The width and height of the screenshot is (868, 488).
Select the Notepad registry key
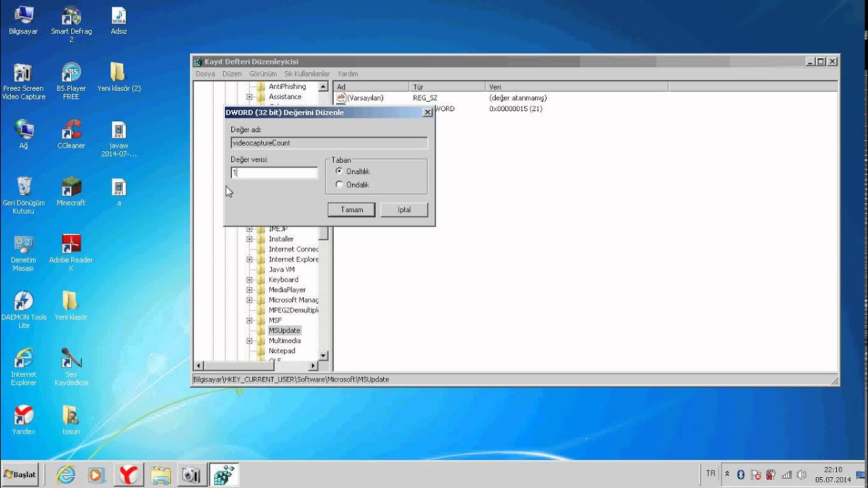click(x=281, y=351)
